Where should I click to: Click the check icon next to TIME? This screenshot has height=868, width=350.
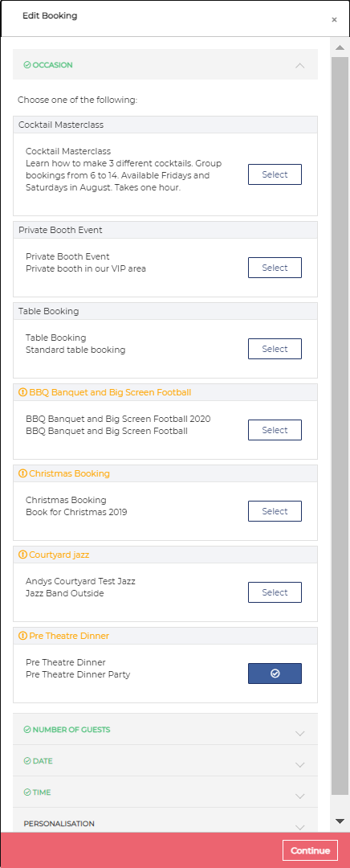pyautogui.click(x=27, y=792)
